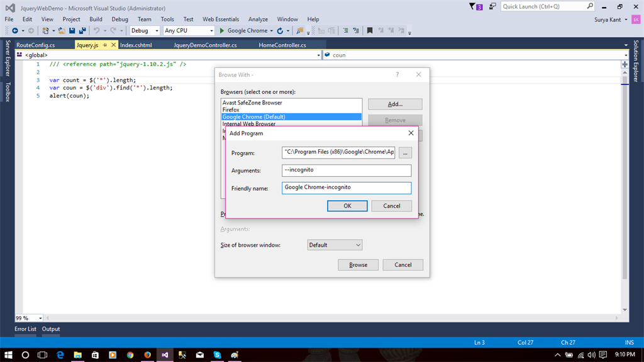Click the Uncomment selection toolbar icon
Image resolution: width=644 pixels, height=362 pixels.
click(356, 30)
